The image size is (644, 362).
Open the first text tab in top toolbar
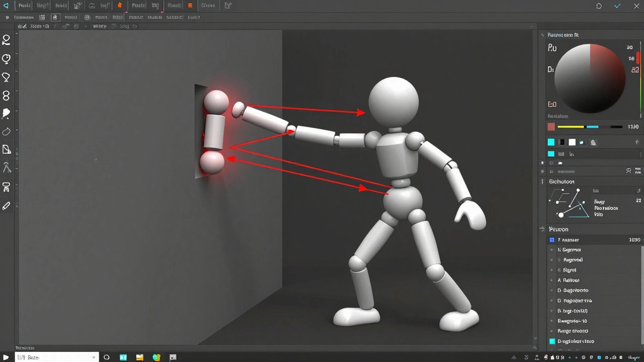[24, 6]
